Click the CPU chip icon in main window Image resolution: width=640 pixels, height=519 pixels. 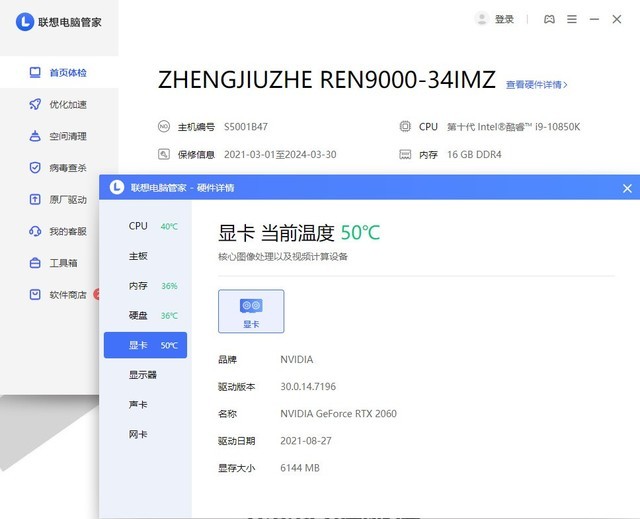pyautogui.click(x=405, y=126)
